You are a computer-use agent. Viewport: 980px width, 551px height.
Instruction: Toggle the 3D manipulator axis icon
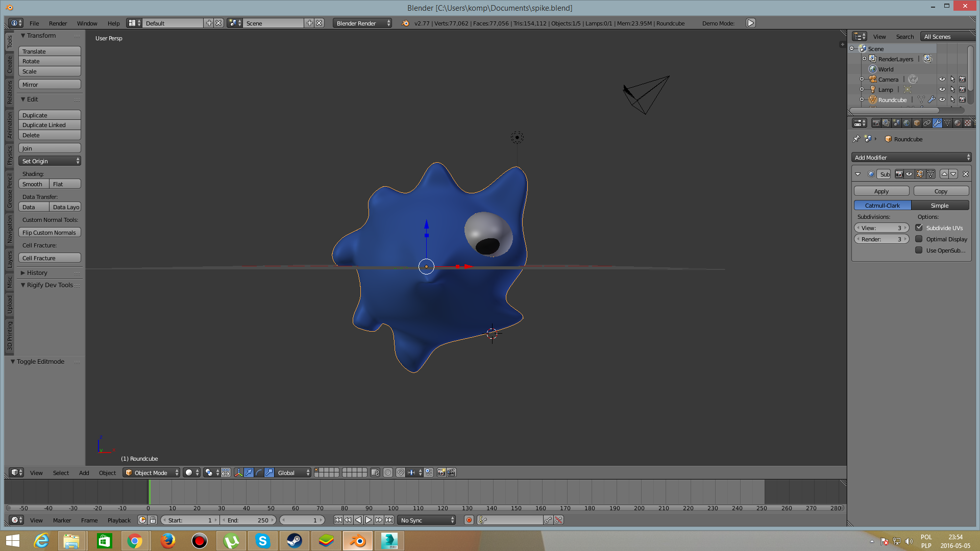coord(238,473)
